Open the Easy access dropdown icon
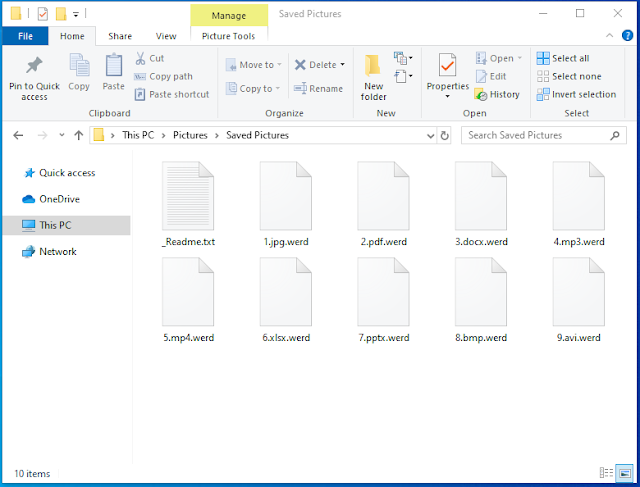 (403, 76)
